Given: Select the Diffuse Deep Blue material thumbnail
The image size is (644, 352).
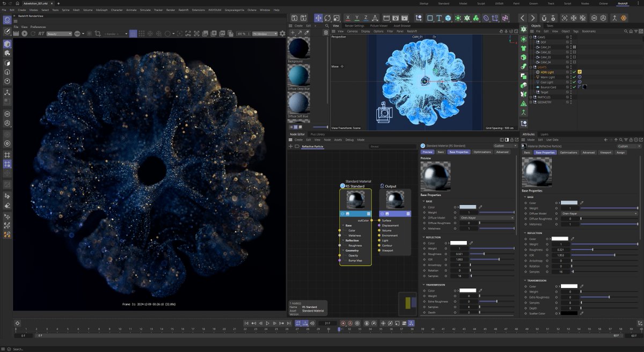Looking at the screenshot, I should (299, 75).
